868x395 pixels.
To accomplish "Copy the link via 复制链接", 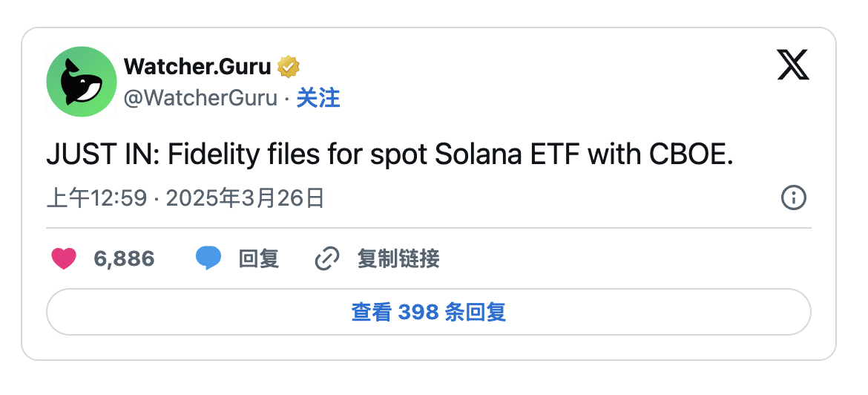I will coord(398,258).
